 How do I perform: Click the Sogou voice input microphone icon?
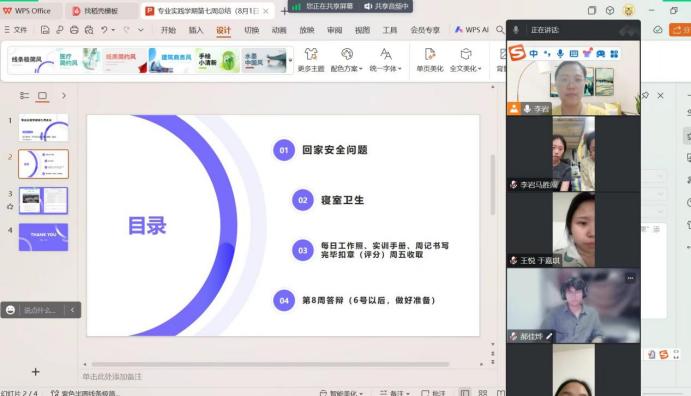coord(560,54)
